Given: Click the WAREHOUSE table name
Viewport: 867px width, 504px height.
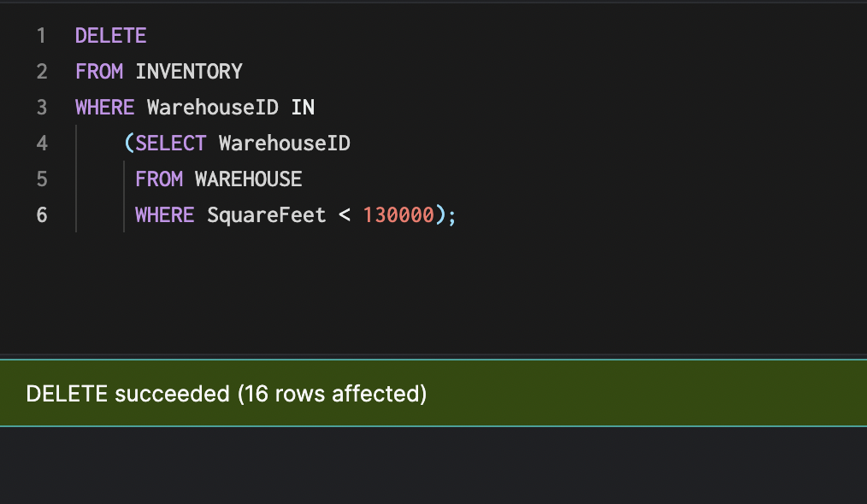Looking at the screenshot, I should point(248,179).
